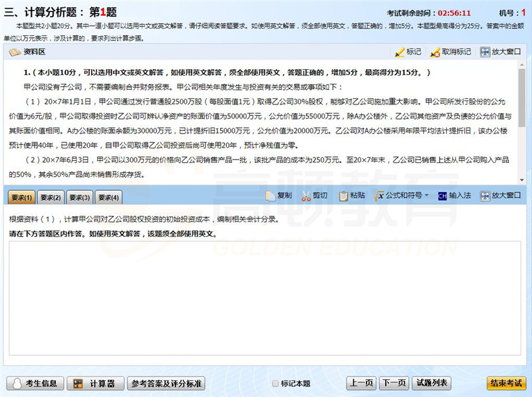Select the 要求(4) tab
Image resolution: width=532 pixels, height=397 pixels.
[x=108, y=198]
